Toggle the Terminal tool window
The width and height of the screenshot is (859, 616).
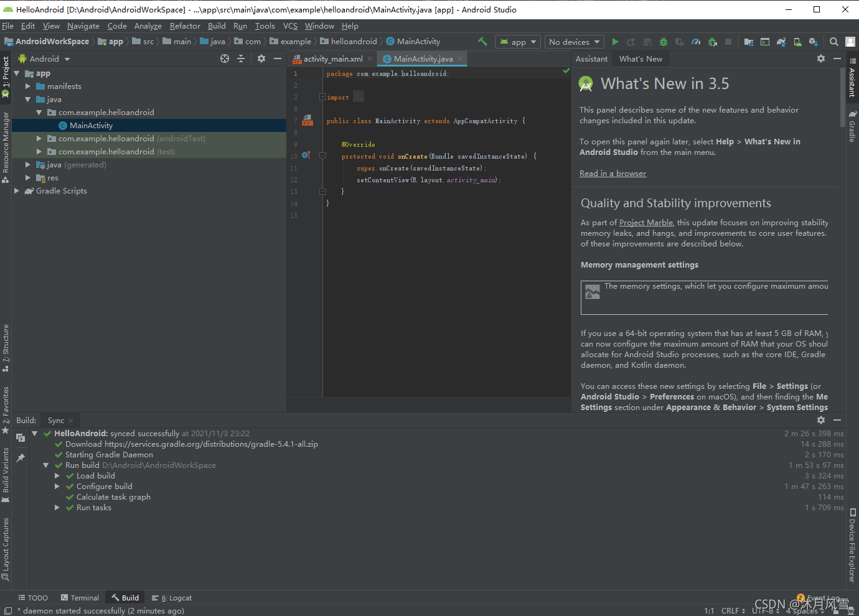coord(80,597)
